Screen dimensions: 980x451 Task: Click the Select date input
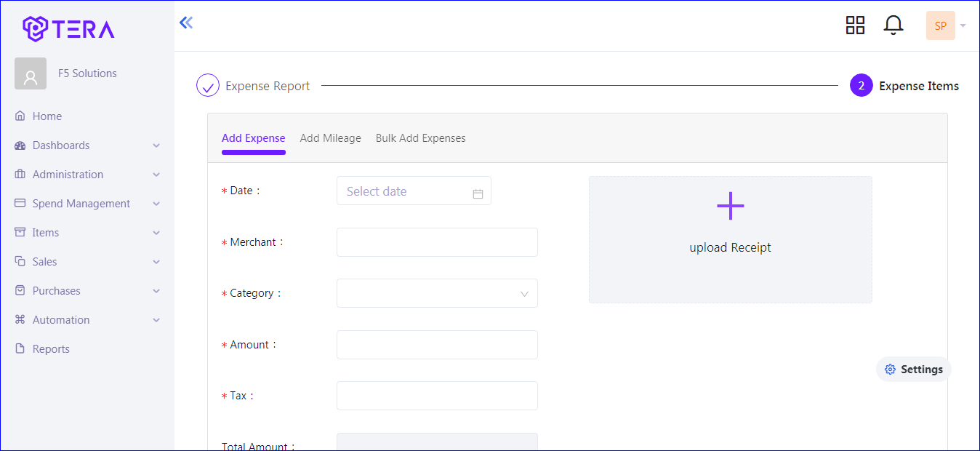coord(414,191)
